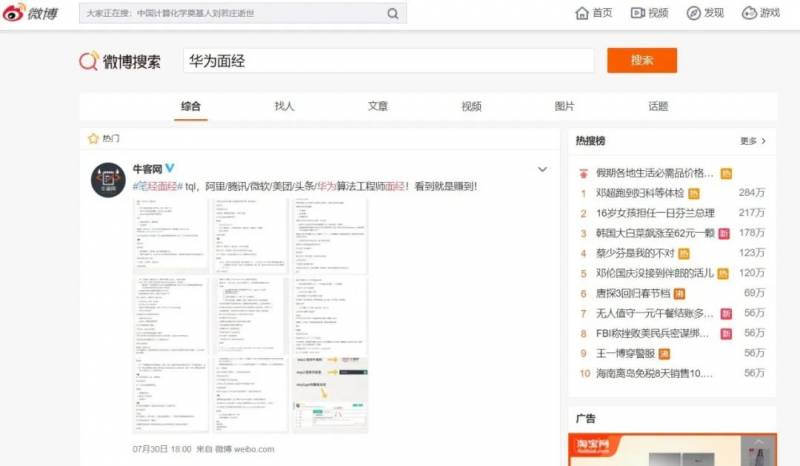Click the pinned top icon in 热搜榜
800x466 pixels.
583,174
